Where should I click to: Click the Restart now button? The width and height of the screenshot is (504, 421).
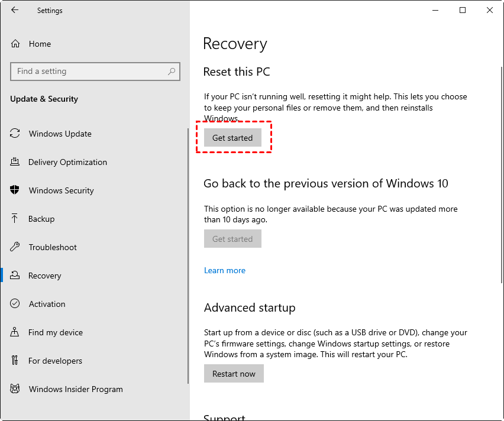[234, 374]
